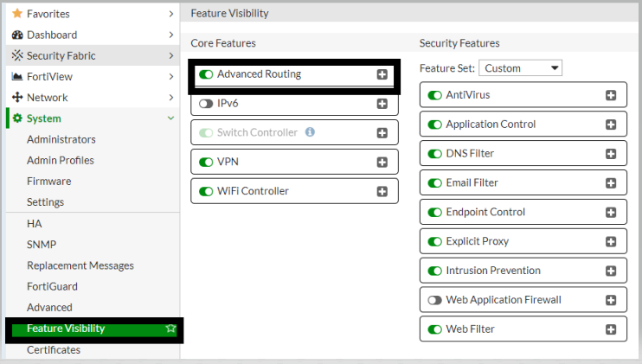Viewport: 642px width, 364px height.
Task: Enable the Web Application Firewall toggle
Action: point(435,300)
